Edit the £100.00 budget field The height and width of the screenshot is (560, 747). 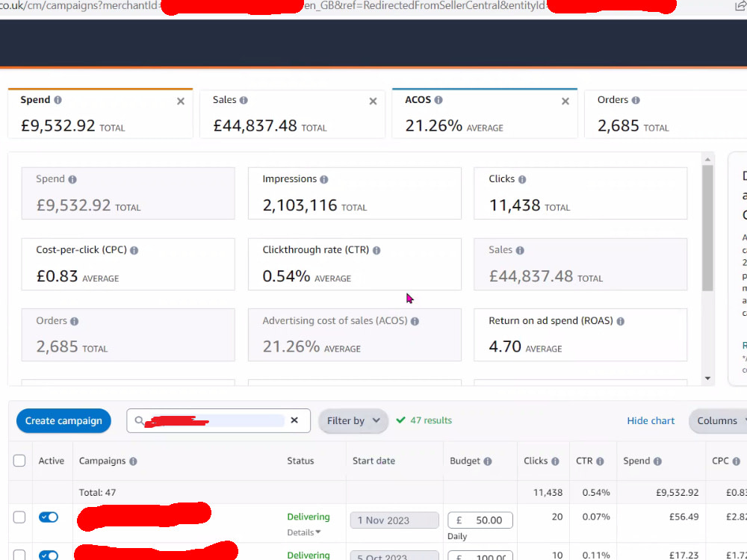480,556
